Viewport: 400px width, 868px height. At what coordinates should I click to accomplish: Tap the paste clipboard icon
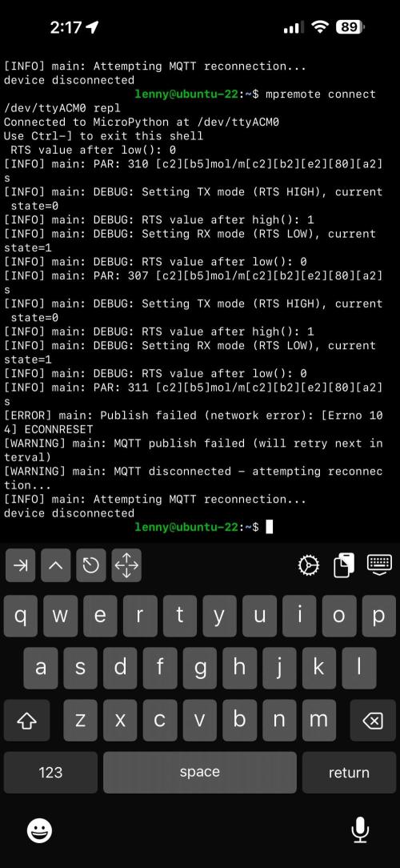(x=343, y=565)
